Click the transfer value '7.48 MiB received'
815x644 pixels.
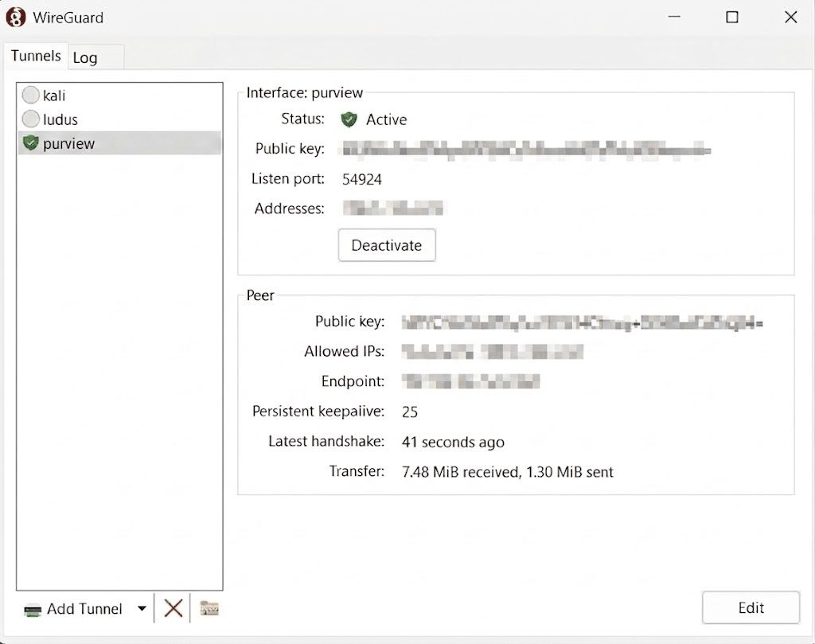[462, 472]
